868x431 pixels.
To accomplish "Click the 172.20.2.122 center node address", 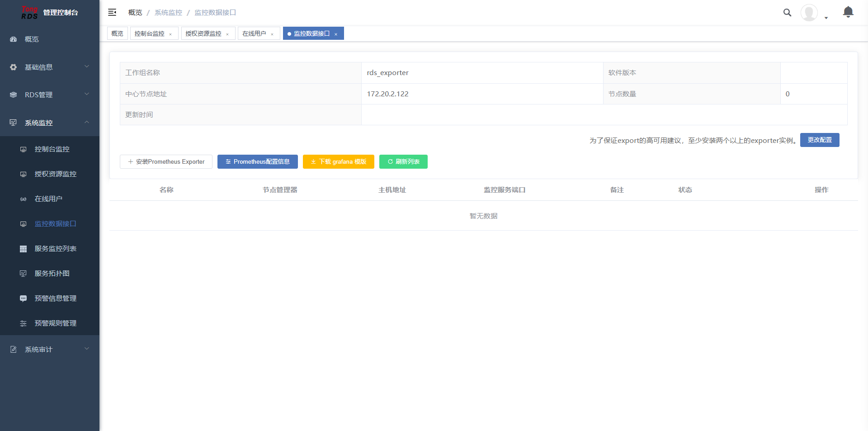I will point(387,94).
